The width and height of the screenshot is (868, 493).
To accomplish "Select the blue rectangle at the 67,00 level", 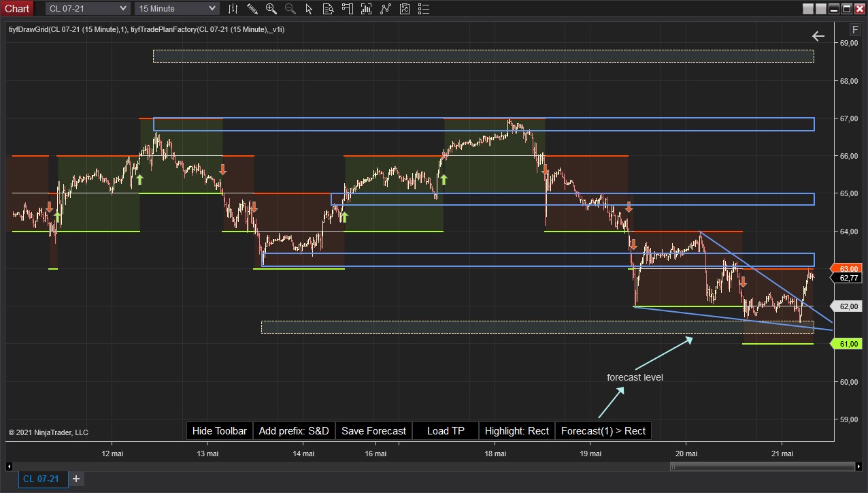I will point(484,125).
